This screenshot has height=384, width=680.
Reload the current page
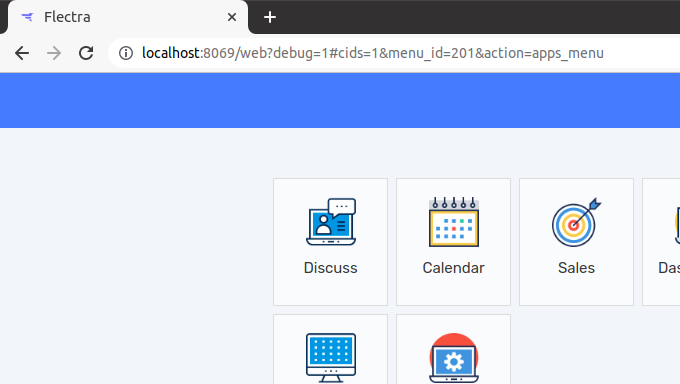[86, 53]
